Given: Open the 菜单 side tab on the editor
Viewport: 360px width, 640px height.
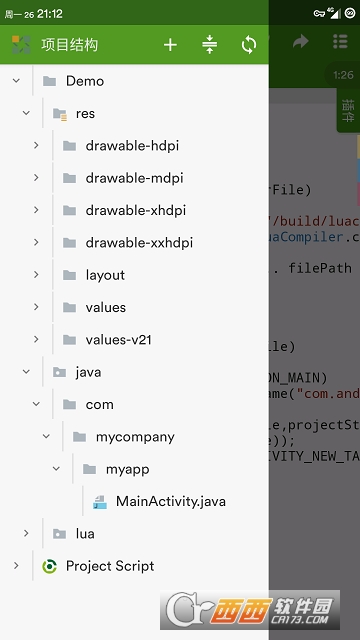Looking at the screenshot, I should [x=348, y=110].
